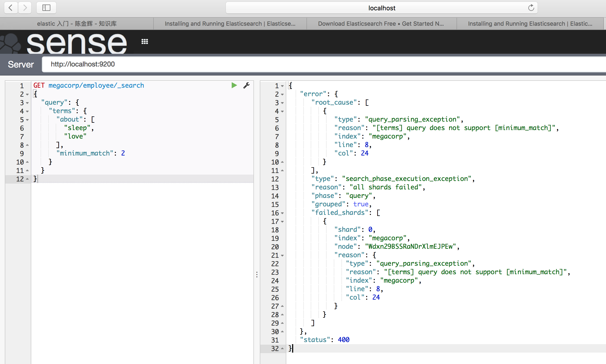Collapse the "query" block at editor line 3
Image resolution: width=606 pixels, height=364 pixels.
tap(27, 103)
